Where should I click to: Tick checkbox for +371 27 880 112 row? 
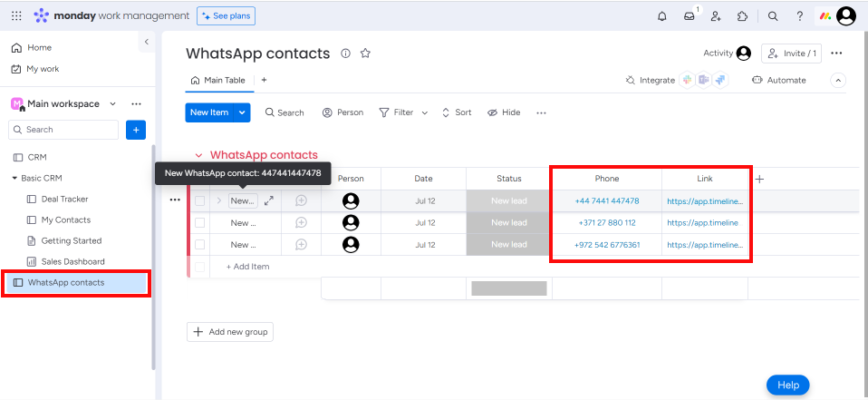coord(200,223)
